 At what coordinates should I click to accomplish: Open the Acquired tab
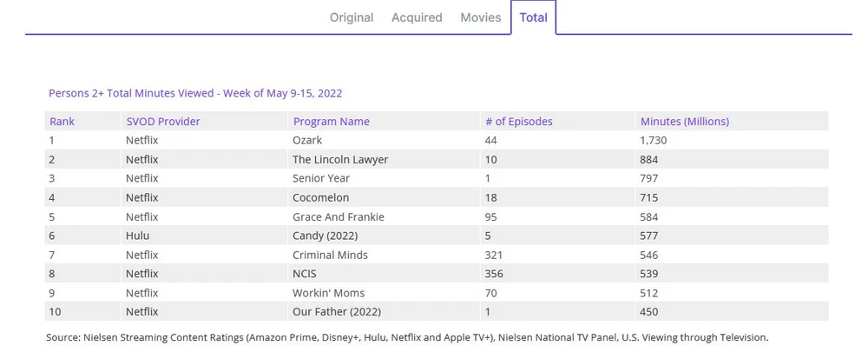coord(417,17)
